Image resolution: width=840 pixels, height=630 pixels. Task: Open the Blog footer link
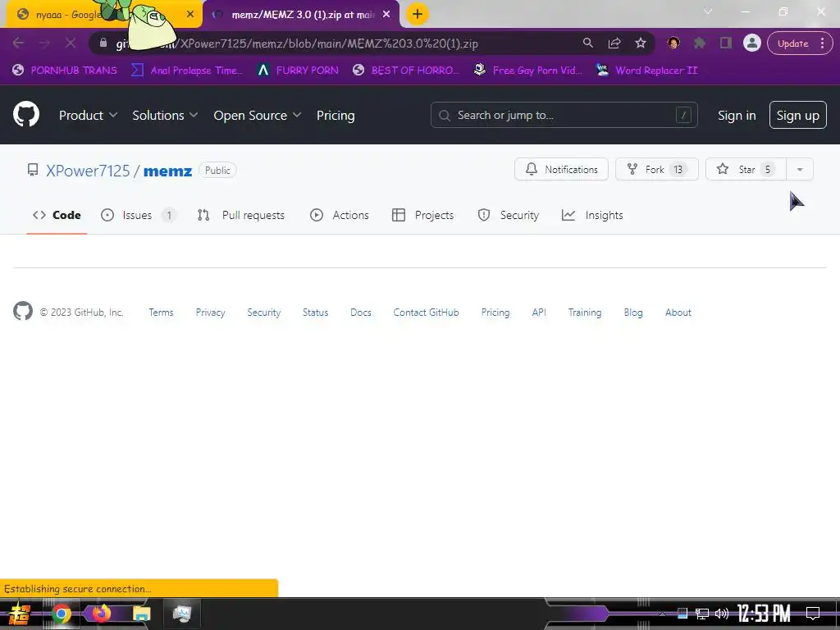[632, 313]
